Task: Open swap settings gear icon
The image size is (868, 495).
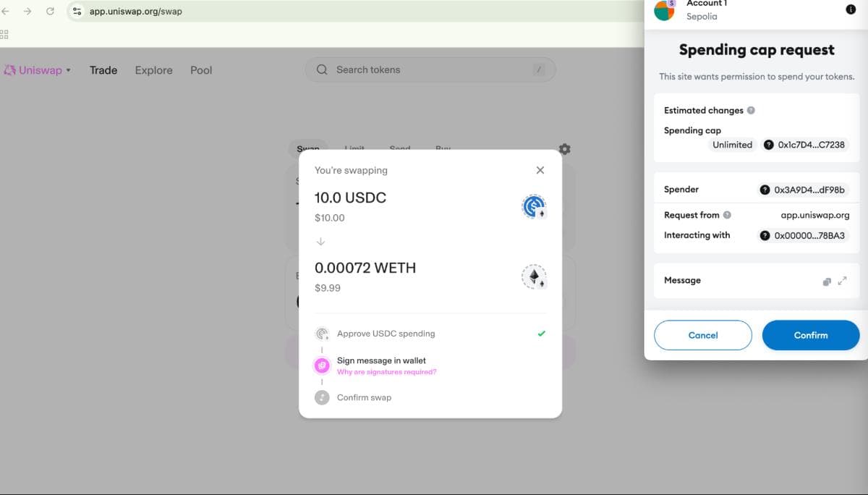Action: (x=564, y=149)
